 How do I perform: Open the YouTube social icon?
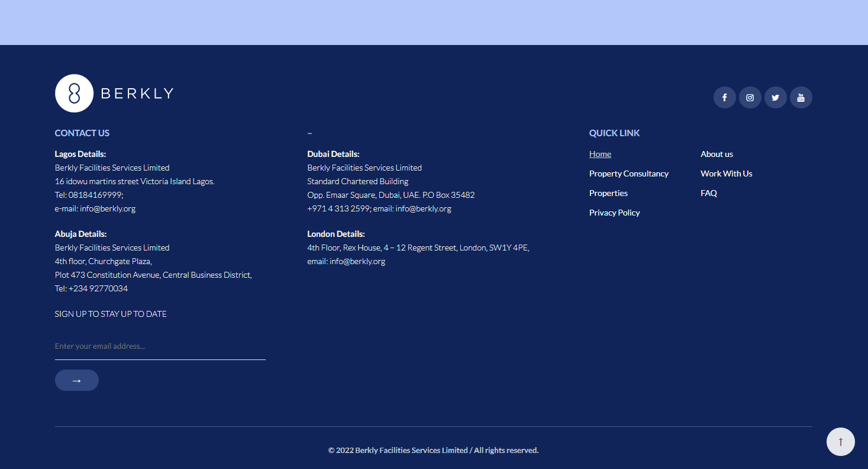[801, 98]
